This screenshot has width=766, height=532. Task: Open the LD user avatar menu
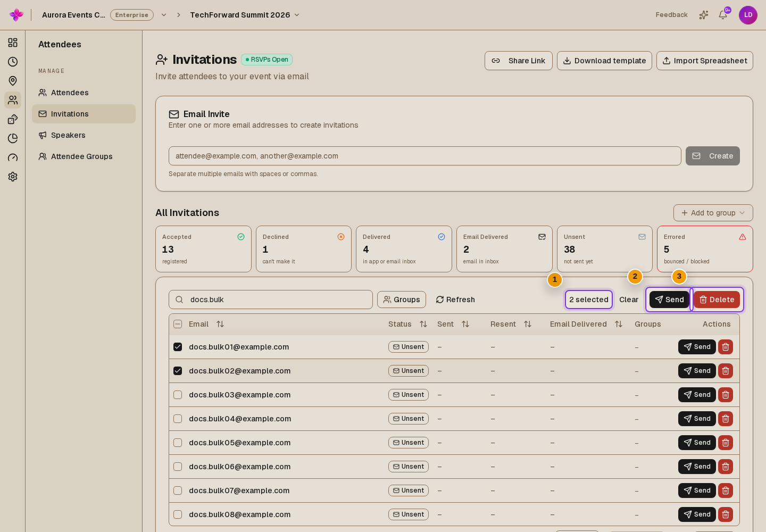(x=748, y=15)
